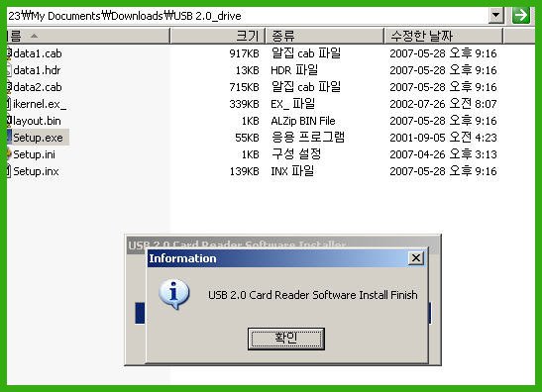Screen dimensions: 542x392
Task: Click the ALZip BIN File type cell
Action: pos(303,121)
